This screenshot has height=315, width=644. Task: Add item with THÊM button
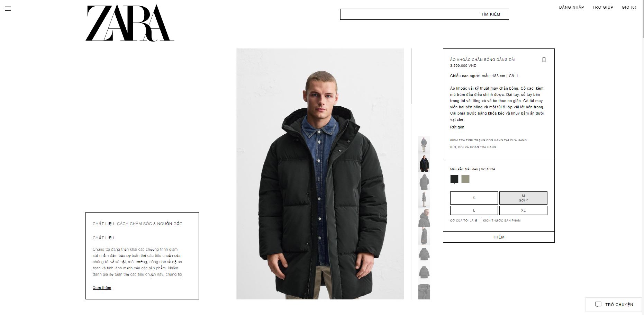(x=499, y=237)
